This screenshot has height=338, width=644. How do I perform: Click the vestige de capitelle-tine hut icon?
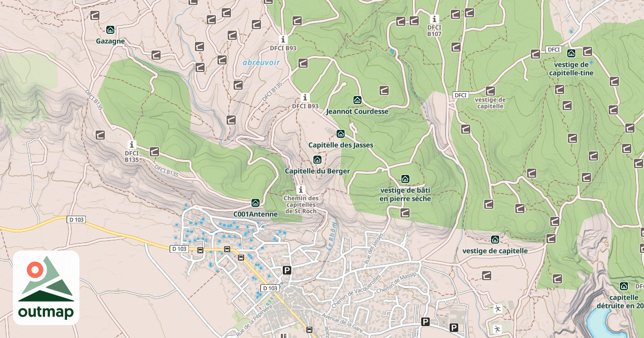point(572,53)
